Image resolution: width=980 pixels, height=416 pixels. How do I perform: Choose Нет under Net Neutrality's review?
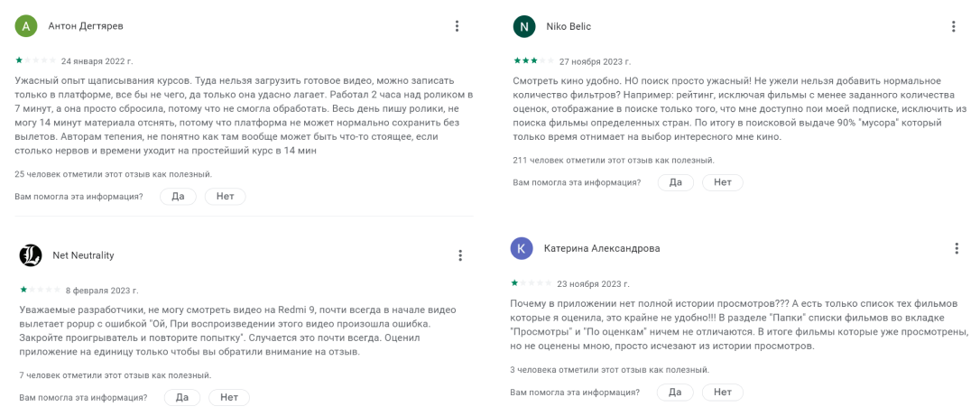coord(228,397)
